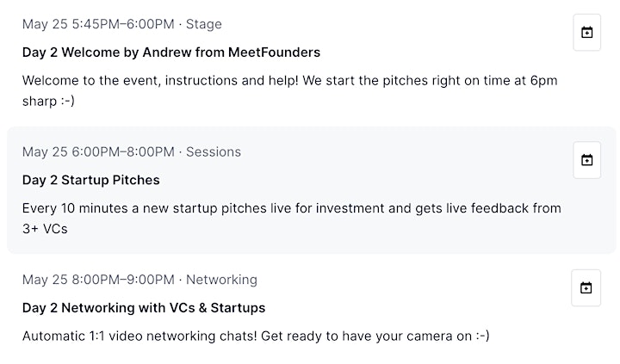Click the Every 10 minutes pitch description
Screen dimensions: 620x364
[x=292, y=219]
